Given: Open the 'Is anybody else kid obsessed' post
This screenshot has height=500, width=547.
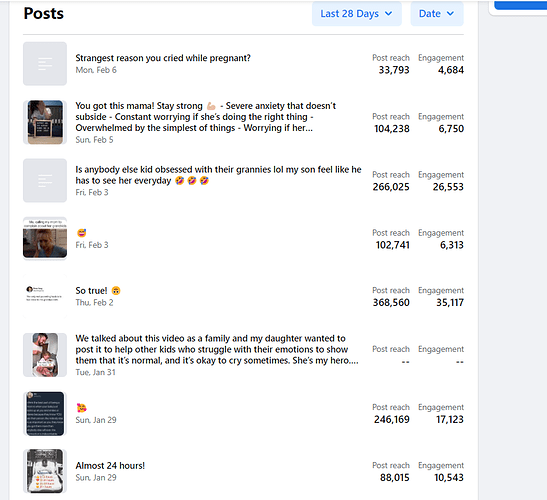Looking at the screenshot, I should [x=218, y=175].
